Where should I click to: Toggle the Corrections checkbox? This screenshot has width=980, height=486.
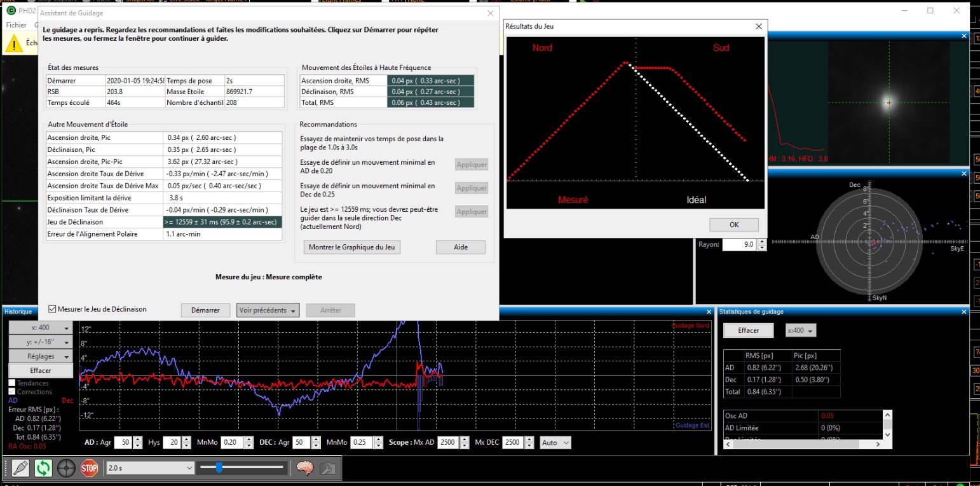[12, 392]
